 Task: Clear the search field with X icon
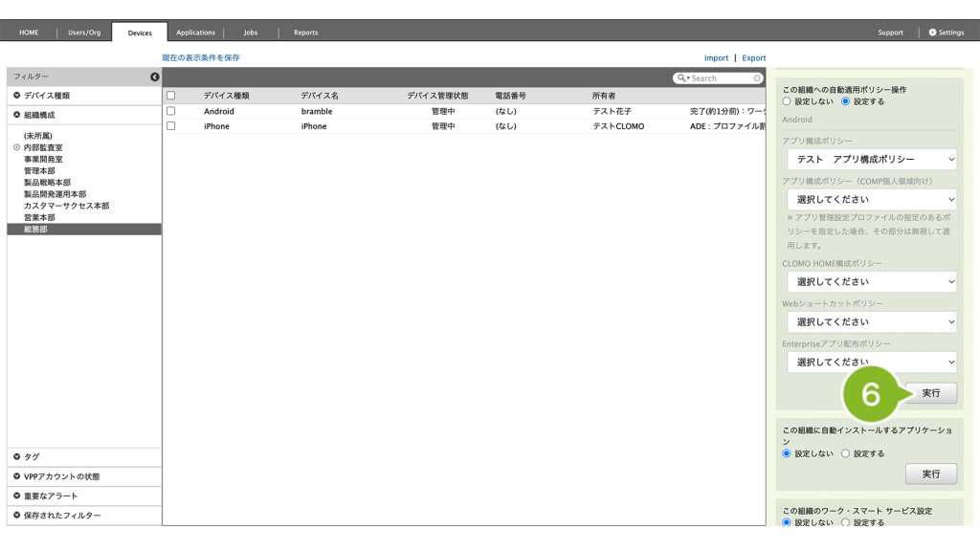pos(757,78)
